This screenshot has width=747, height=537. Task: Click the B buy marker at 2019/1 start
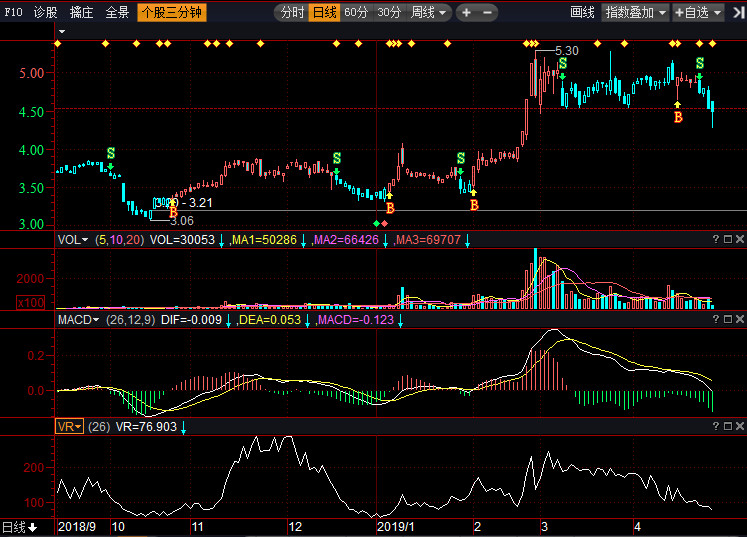coord(390,208)
